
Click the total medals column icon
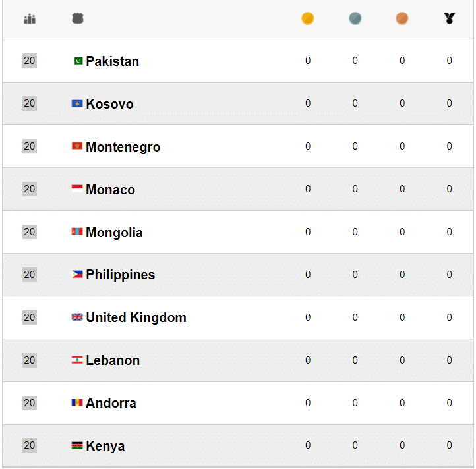(450, 18)
